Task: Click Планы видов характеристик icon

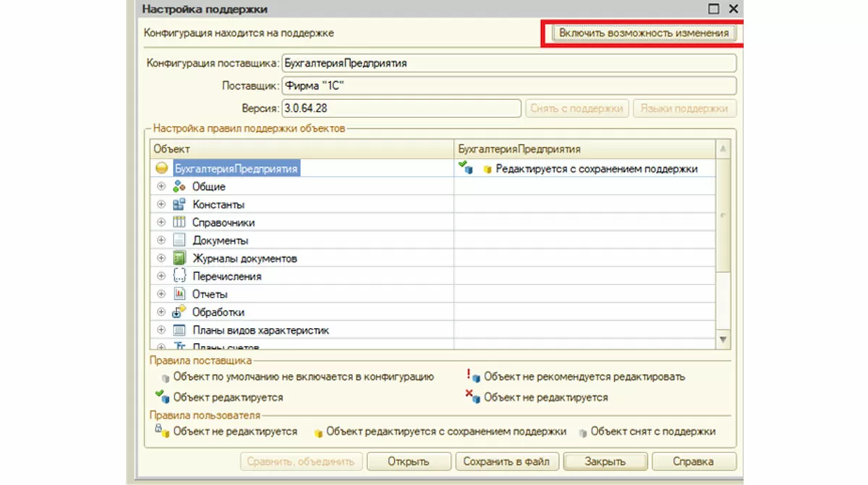Action: coord(179,331)
